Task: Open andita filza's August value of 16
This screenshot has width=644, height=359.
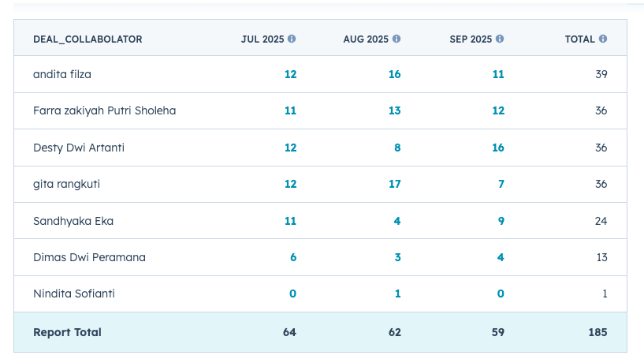Action: pos(394,74)
